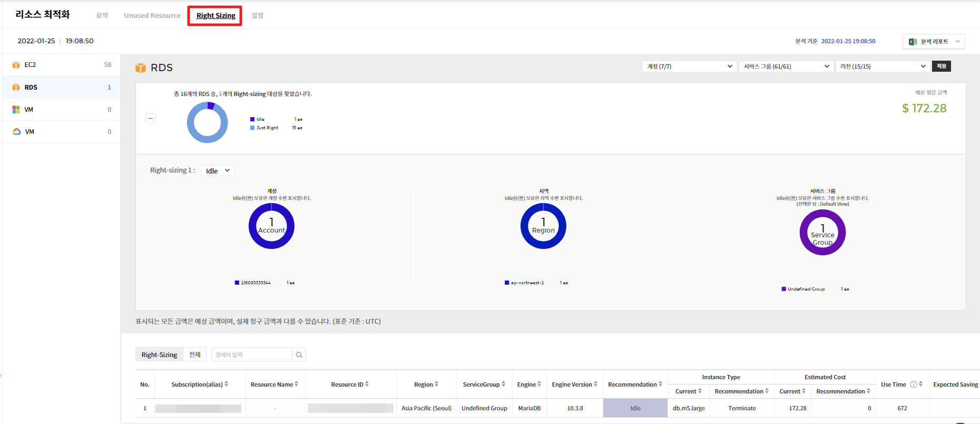This screenshot has width=980, height=424.
Task: Sort table by Region column arrows
Action: 436,384
